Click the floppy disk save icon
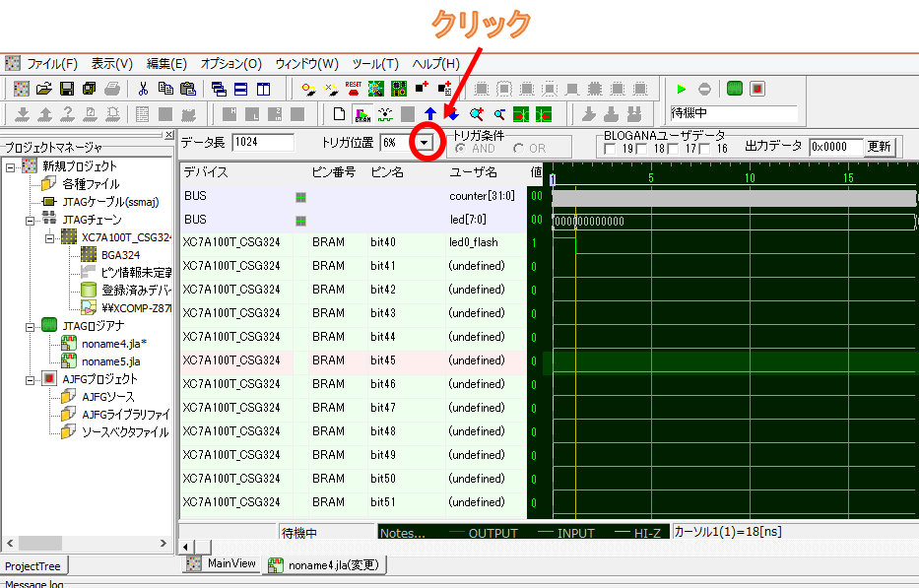This screenshot has width=919, height=588. coord(67,89)
